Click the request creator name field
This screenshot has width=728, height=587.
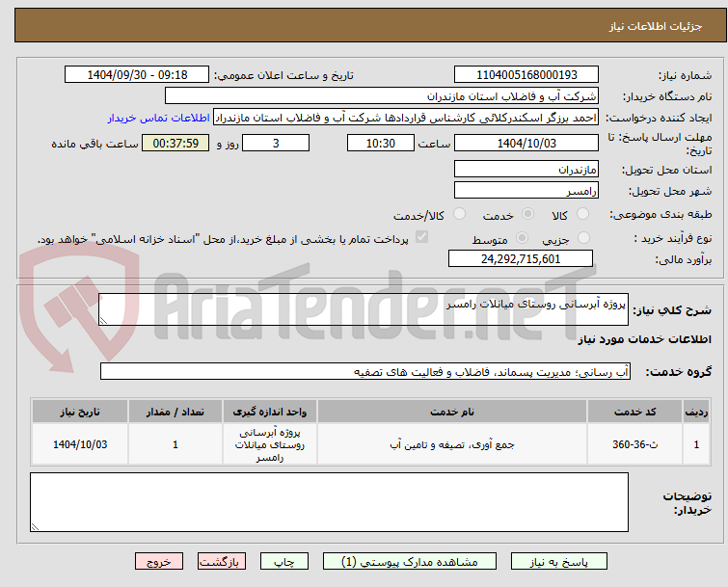406,118
